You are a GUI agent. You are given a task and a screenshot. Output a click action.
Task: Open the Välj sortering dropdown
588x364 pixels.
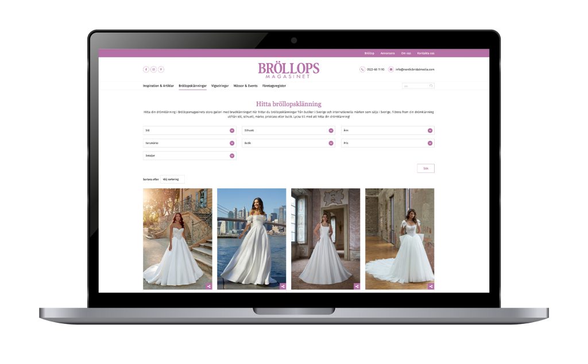(172, 179)
